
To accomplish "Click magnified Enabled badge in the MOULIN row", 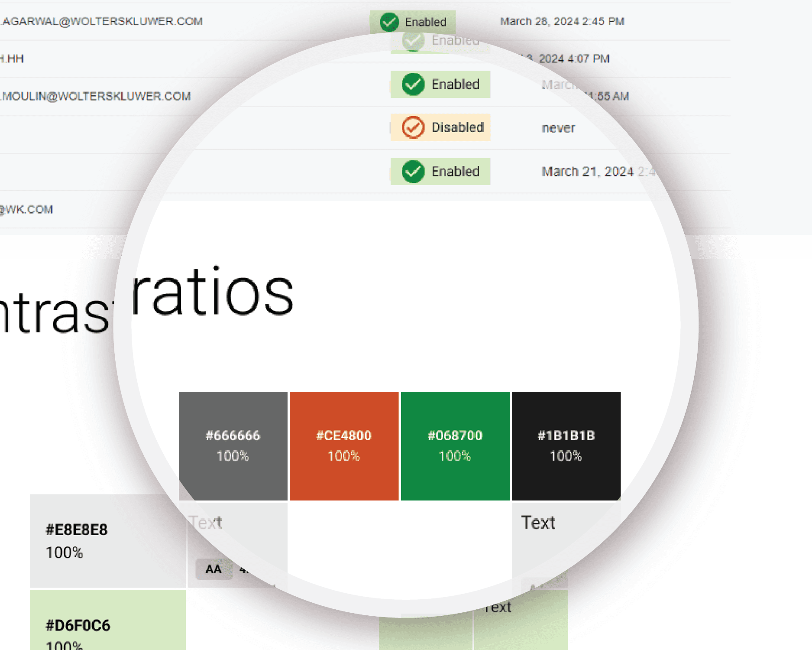I will coord(440,84).
